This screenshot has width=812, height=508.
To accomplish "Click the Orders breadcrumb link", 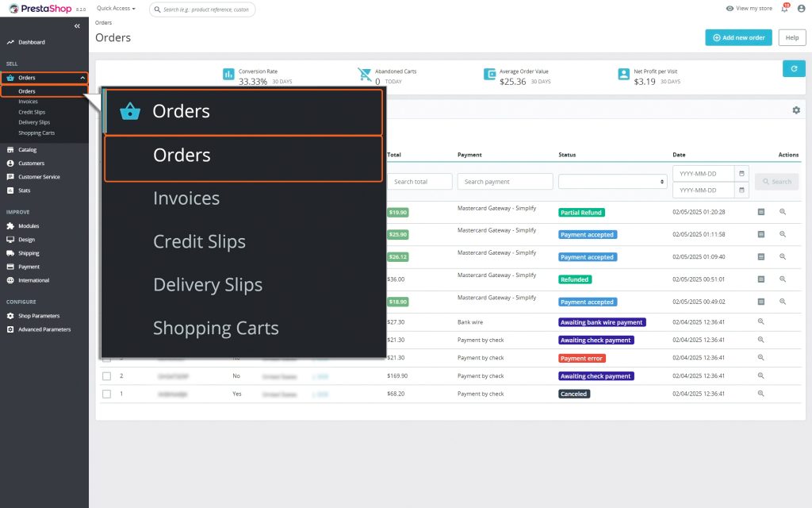I will tap(104, 23).
